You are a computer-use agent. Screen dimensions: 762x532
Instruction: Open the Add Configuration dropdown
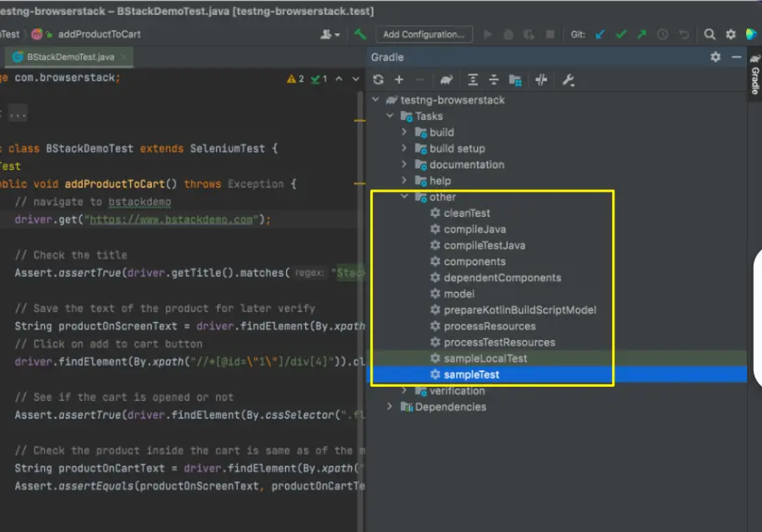[x=424, y=34]
